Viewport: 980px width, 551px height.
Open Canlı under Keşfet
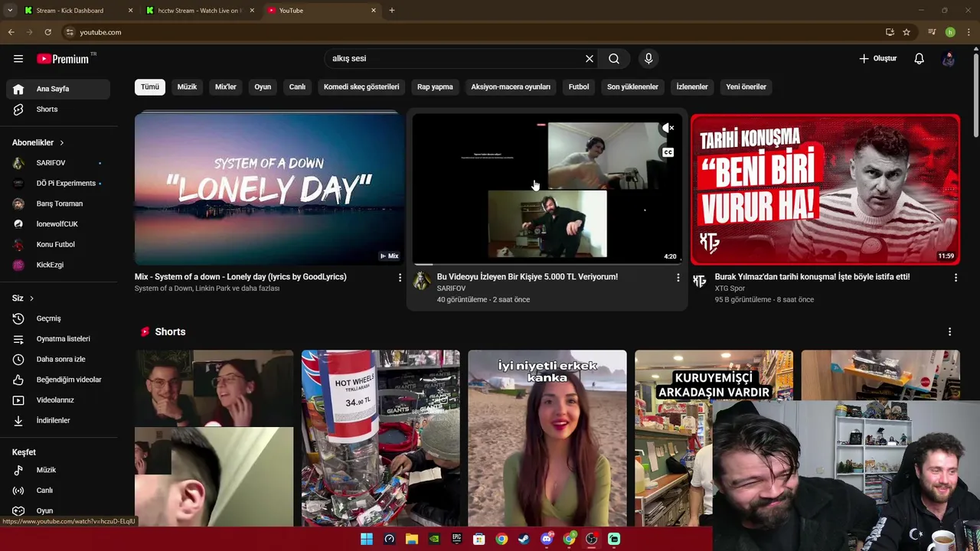pyautogui.click(x=58, y=491)
